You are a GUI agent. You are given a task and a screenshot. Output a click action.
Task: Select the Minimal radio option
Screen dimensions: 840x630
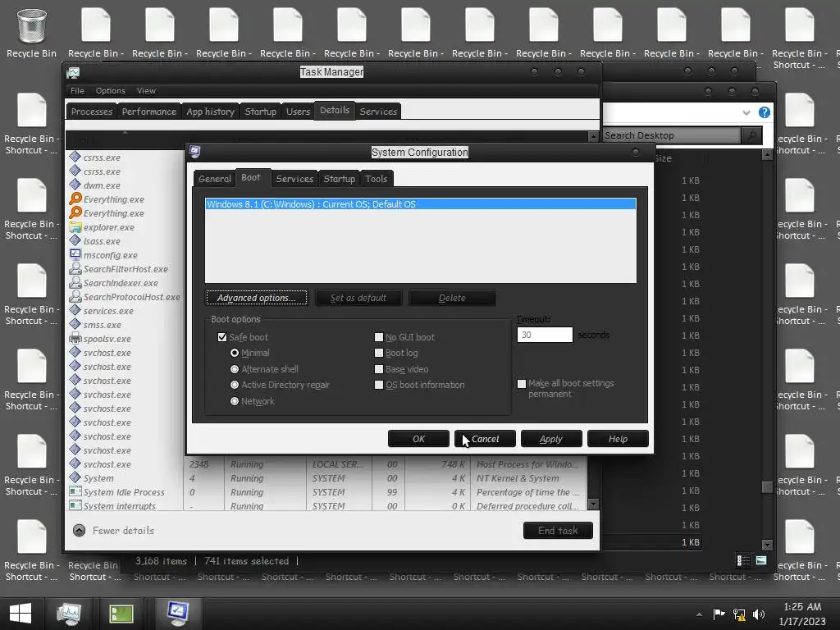pyautogui.click(x=235, y=353)
